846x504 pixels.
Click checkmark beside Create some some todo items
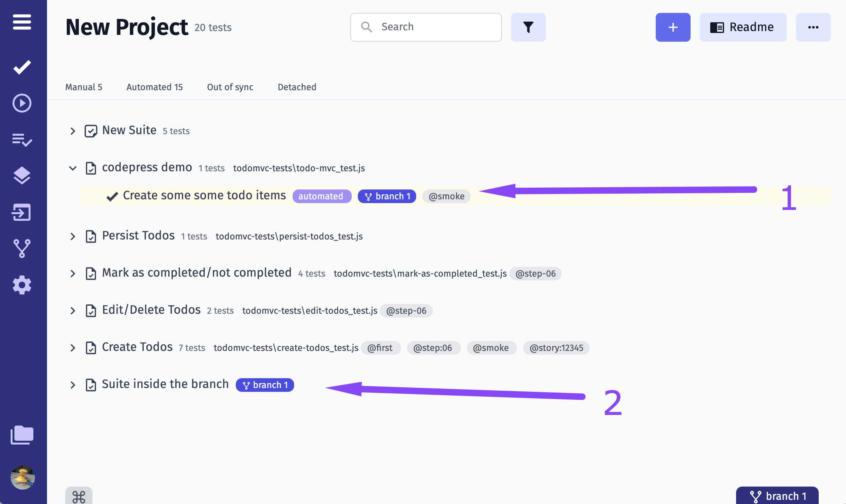[x=112, y=196]
